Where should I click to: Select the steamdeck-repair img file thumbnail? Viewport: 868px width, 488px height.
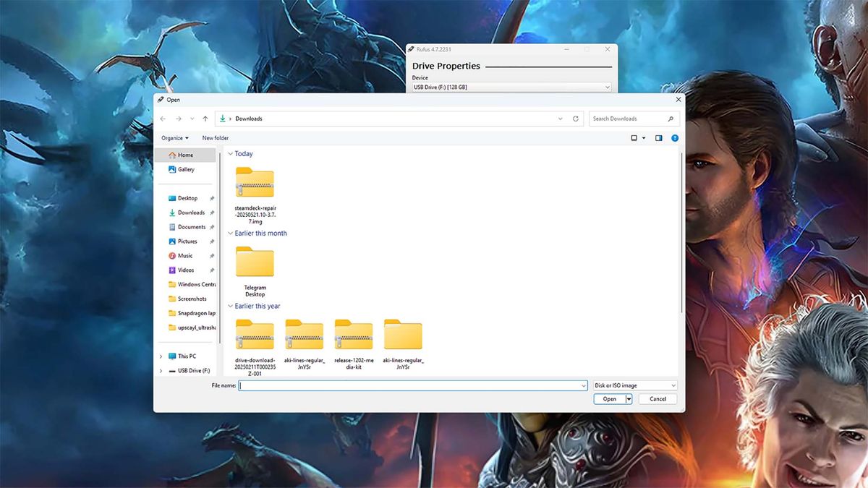point(253,182)
